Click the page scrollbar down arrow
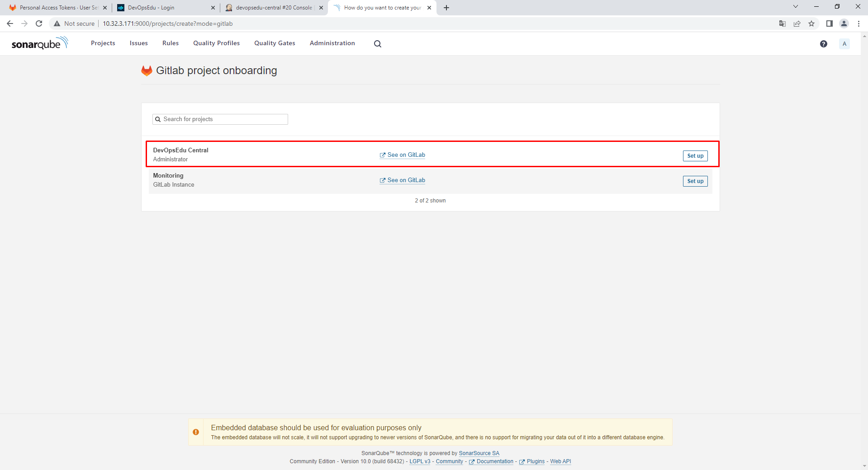This screenshot has height=470, width=868. tap(864, 466)
